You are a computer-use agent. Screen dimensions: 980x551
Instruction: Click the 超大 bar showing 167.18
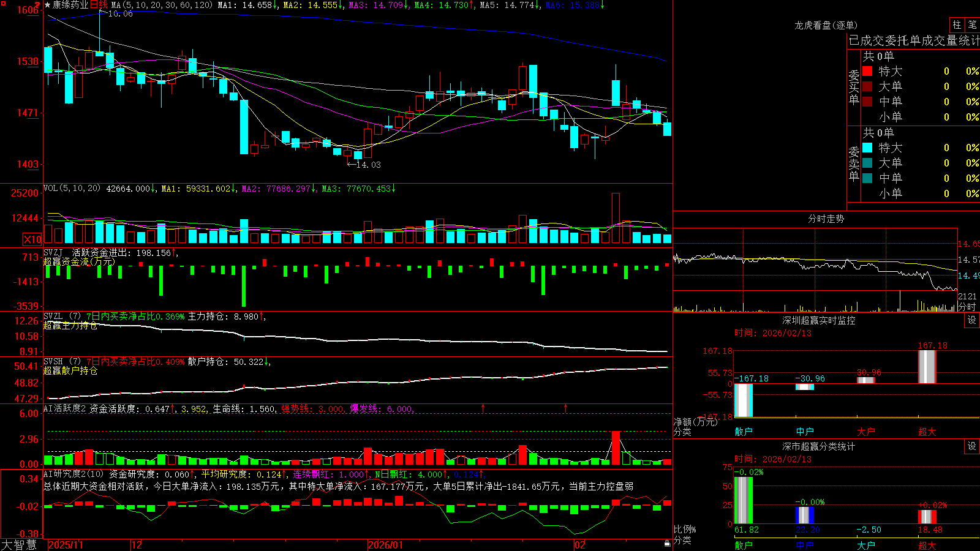[x=927, y=367]
